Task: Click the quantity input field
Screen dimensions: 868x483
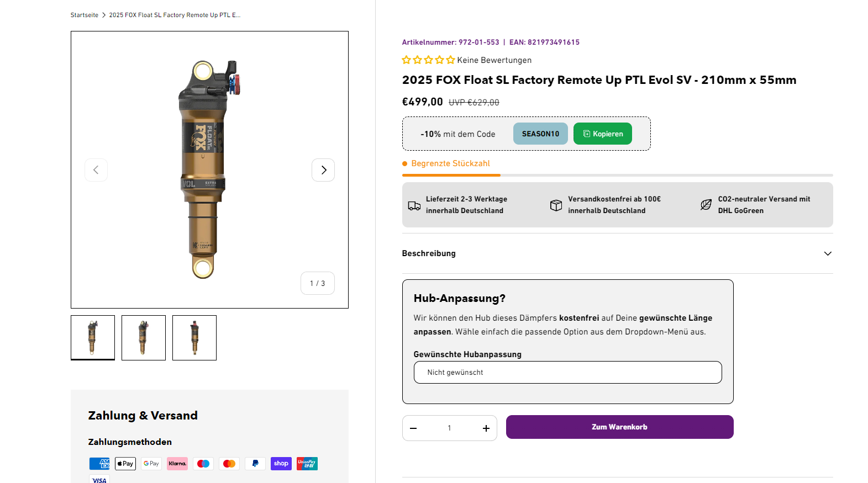Action: (449, 428)
